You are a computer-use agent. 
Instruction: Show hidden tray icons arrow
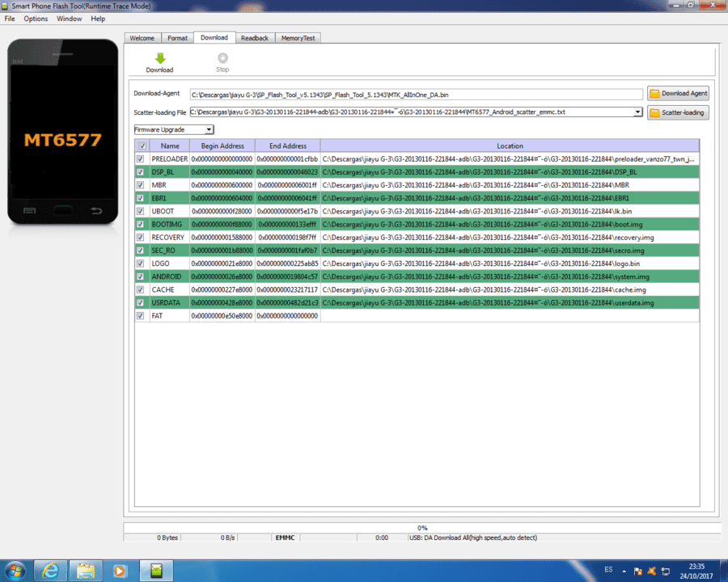[x=624, y=571]
